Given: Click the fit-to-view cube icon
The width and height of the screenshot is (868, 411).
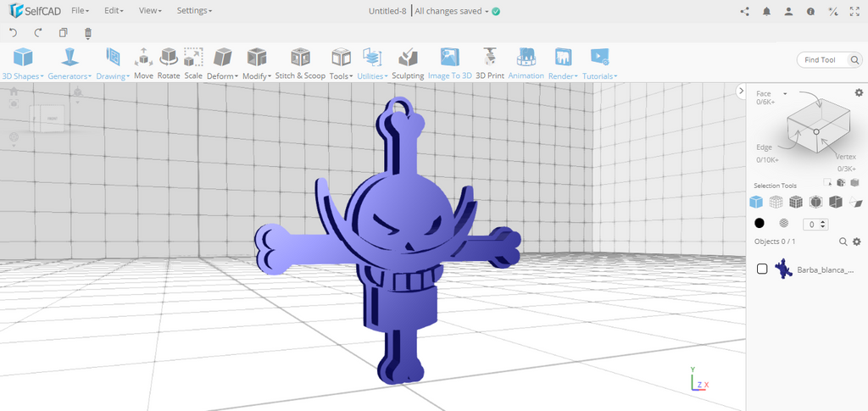Looking at the screenshot, I should coord(14,103).
